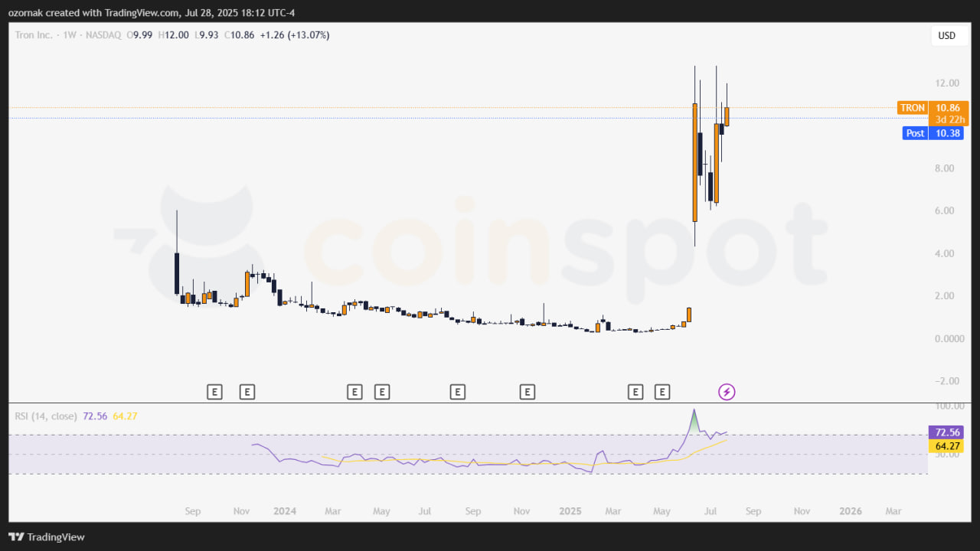This screenshot has width=980, height=551.
Task: Click the earnings E marker near November 2023
Action: point(247,391)
